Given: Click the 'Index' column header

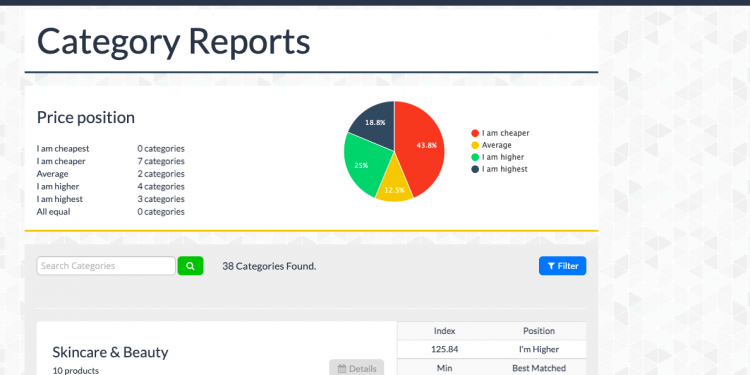Looking at the screenshot, I should point(444,331).
